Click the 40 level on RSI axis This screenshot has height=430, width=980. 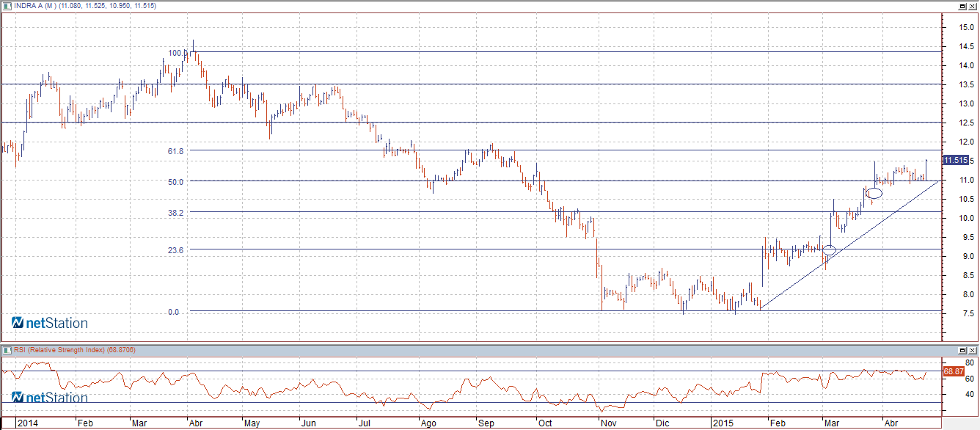tap(969, 394)
